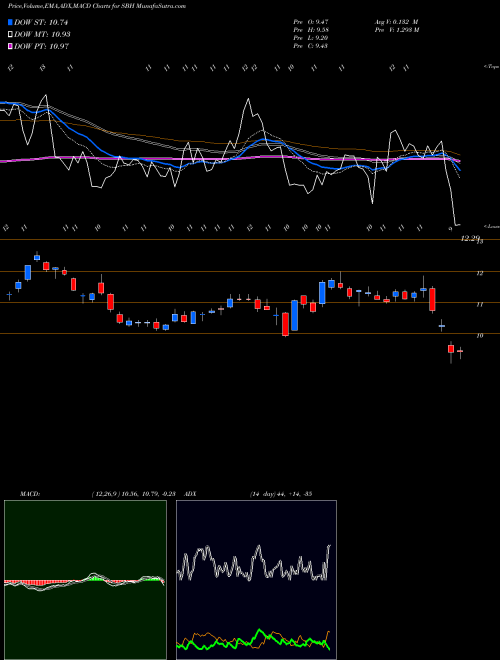Click the ADX (14 day) values text
This screenshot has height=660, width=500.
pos(281,494)
